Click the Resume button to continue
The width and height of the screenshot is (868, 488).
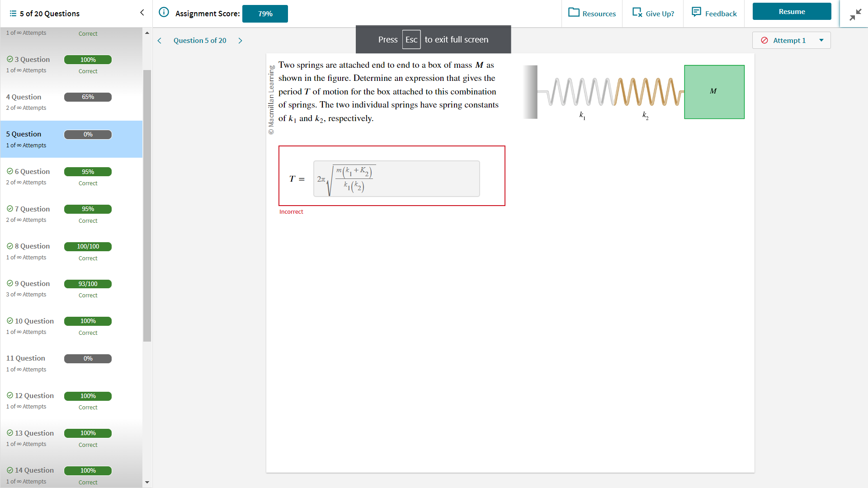point(792,11)
